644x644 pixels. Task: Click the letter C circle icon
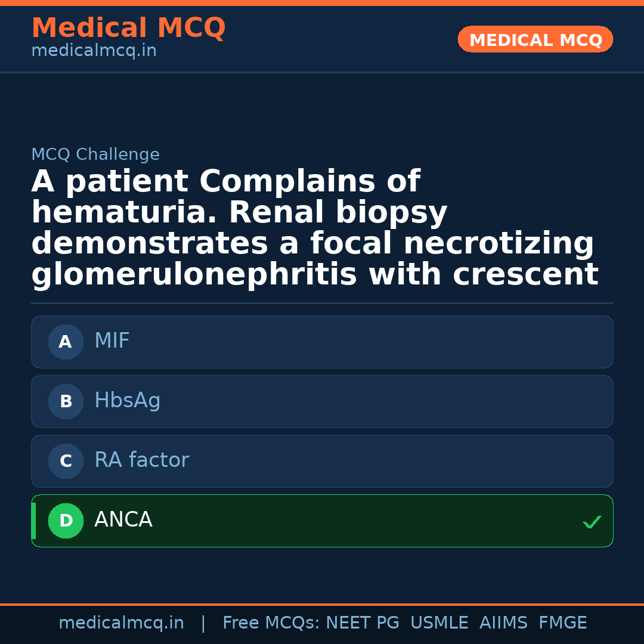click(66, 461)
